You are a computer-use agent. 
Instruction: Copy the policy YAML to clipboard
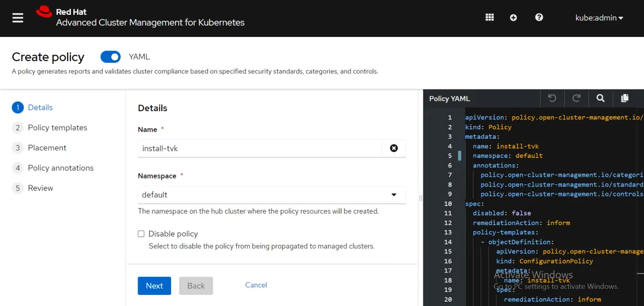coord(625,99)
